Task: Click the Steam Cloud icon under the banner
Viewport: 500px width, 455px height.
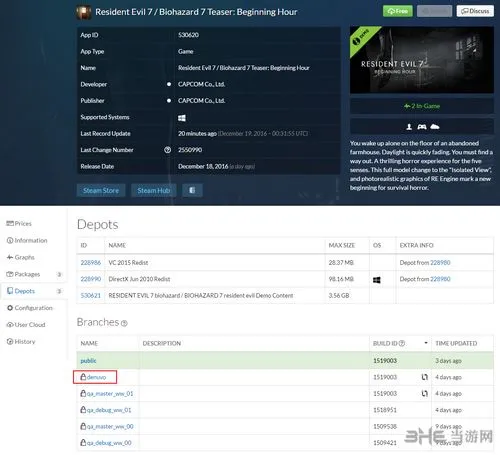Action: point(435,127)
